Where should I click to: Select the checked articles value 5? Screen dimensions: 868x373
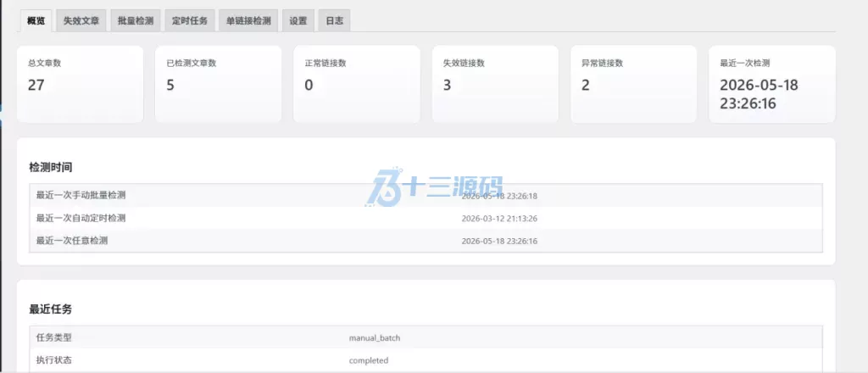click(170, 86)
